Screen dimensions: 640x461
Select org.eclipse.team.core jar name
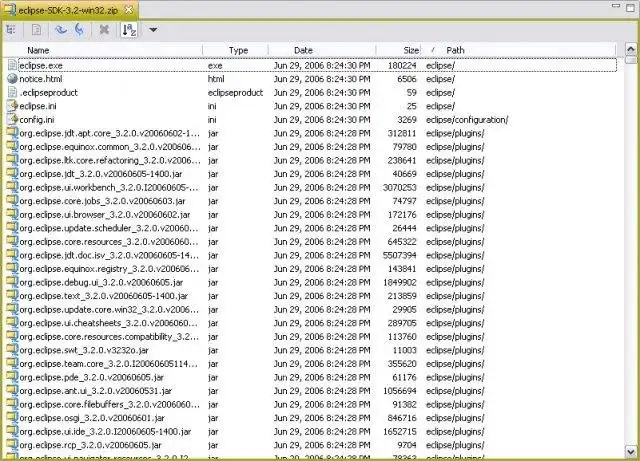pyautogui.click(x=109, y=364)
